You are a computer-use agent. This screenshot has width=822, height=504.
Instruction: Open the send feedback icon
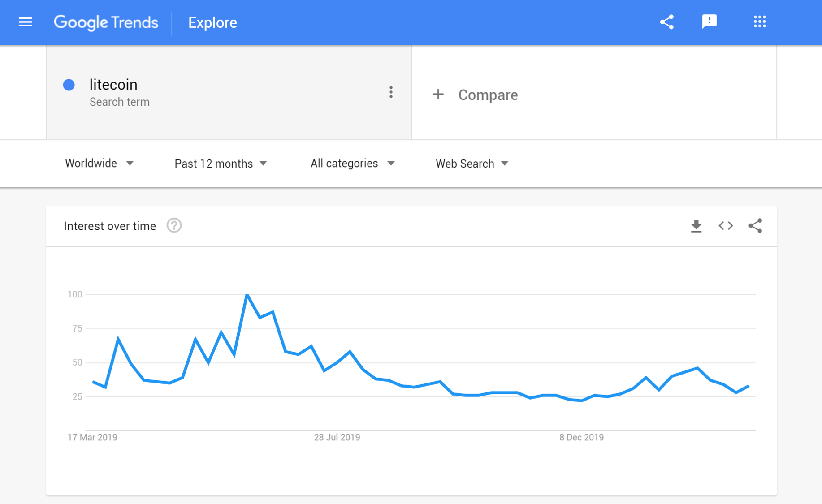(709, 22)
